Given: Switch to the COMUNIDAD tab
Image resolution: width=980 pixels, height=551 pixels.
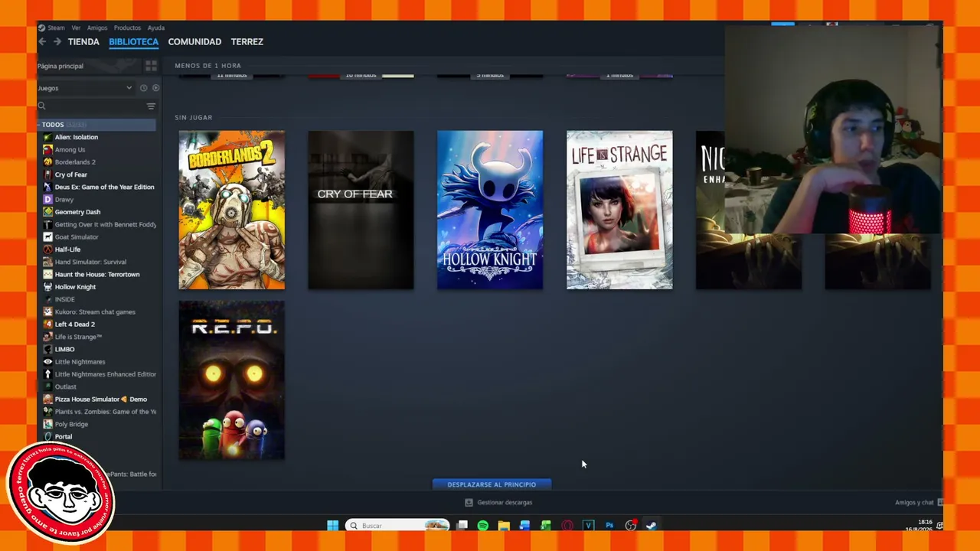Looking at the screenshot, I should (x=194, y=42).
